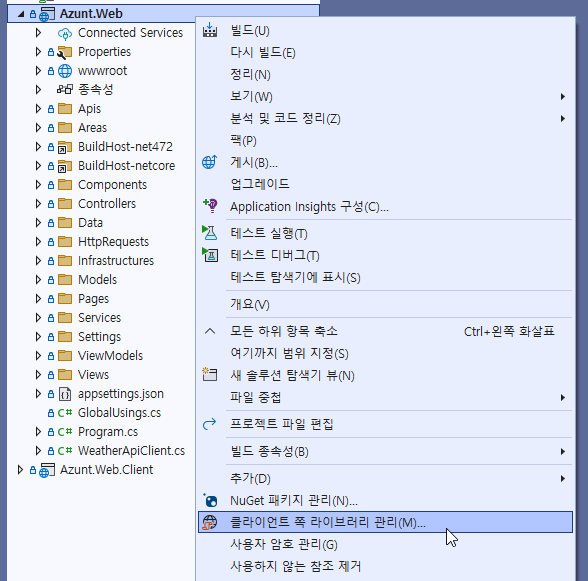Click the collapse-all chevron icon beside 모든 하위 항목 축소
This screenshot has width=588, height=581.
[210, 331]
